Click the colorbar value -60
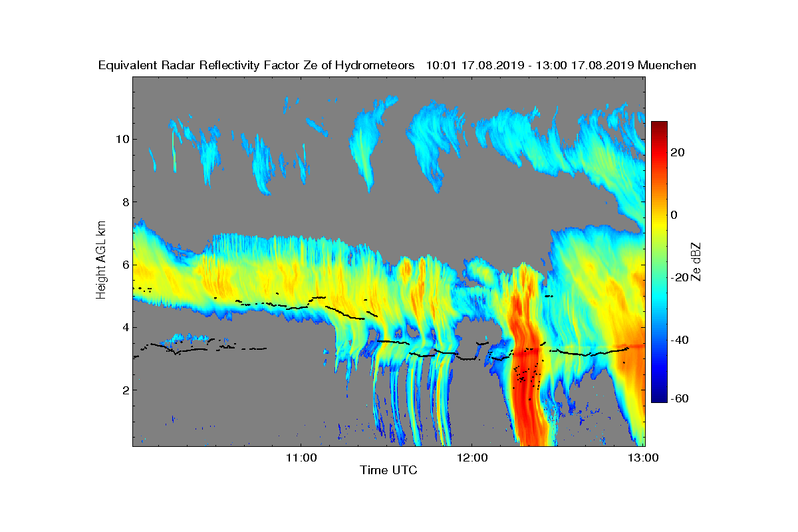The width and height of the screenshot is (798, 532). tap(680, 398)
